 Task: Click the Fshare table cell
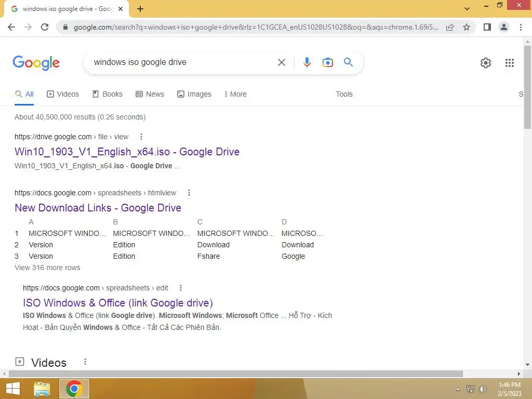pos(209,256)
